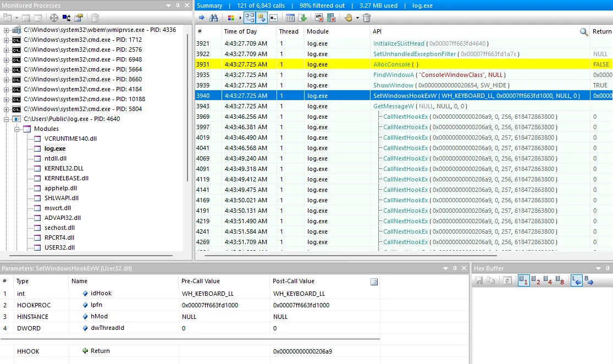Switch hex buffer to big-endian mode
The height and width of the screenshot is (364, 613).
tap(589, 280)
